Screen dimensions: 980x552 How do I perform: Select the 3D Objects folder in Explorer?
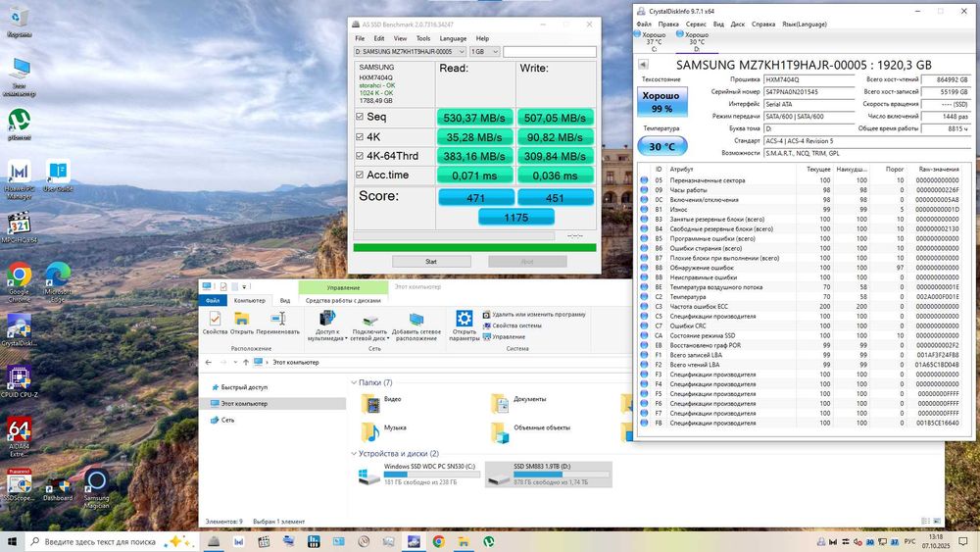point(530,431)
